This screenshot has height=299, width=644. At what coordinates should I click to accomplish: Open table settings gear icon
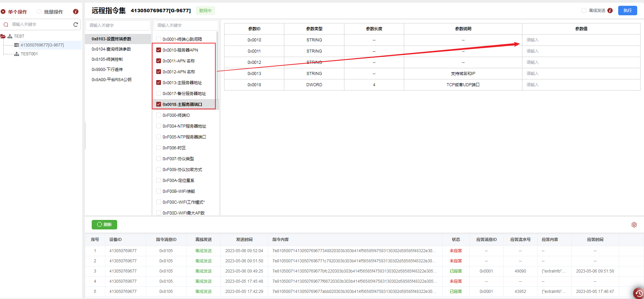(x=634, y=225)
